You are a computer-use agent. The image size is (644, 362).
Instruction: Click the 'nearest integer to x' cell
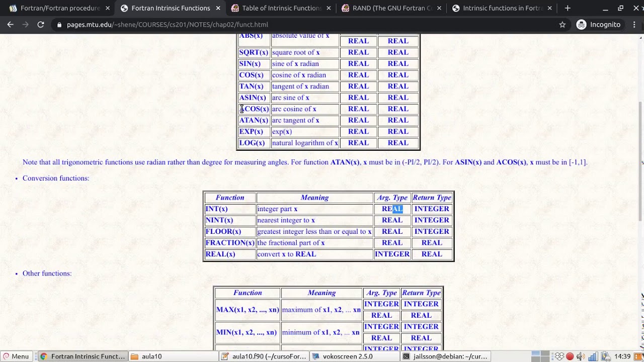(x=314, y=220)
